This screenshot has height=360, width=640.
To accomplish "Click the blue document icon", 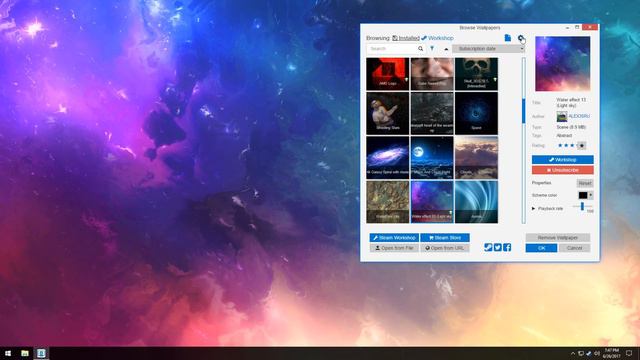I will [x=507, y=38].
